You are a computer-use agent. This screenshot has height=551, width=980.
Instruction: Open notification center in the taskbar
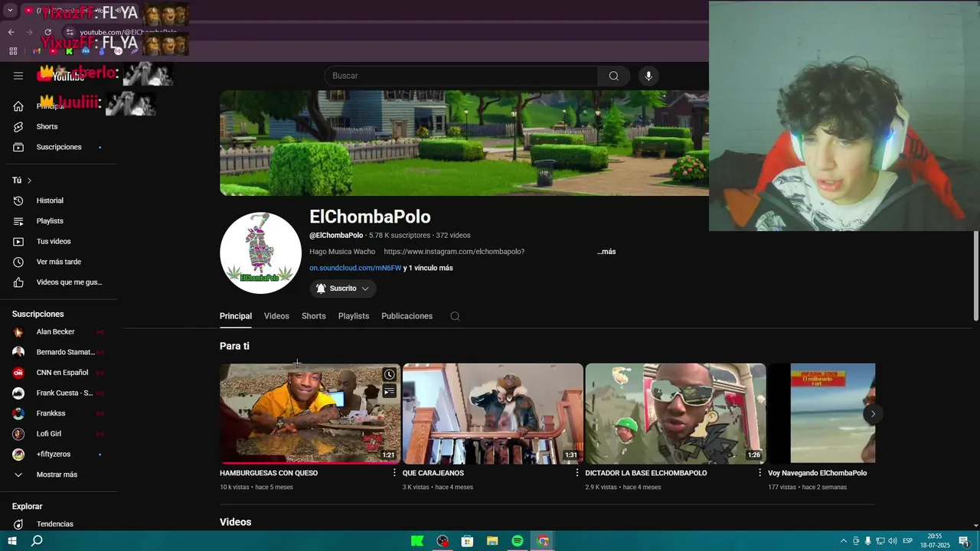964,541
